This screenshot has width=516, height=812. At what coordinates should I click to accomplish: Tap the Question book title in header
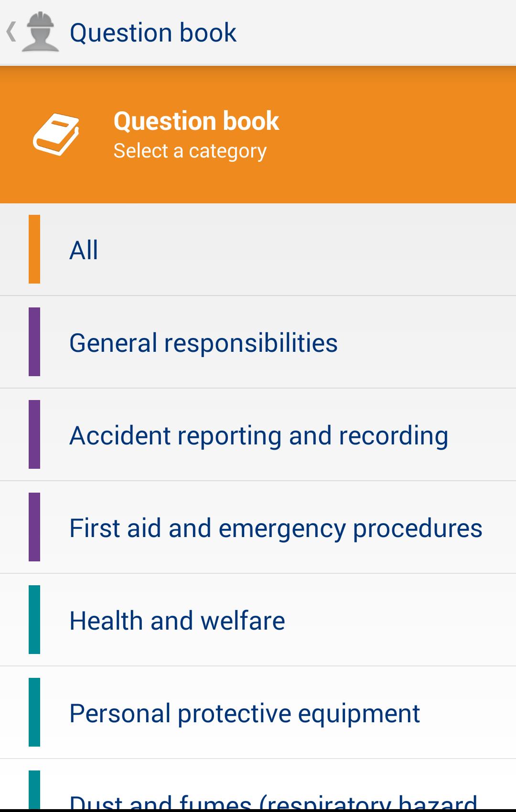pyautogui.click(x=153, y=33)
